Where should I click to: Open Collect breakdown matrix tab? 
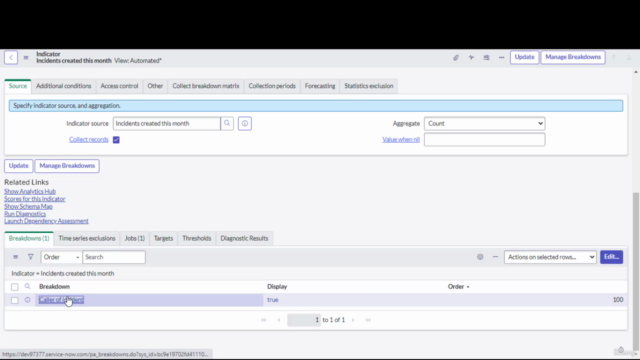[206, 86]
